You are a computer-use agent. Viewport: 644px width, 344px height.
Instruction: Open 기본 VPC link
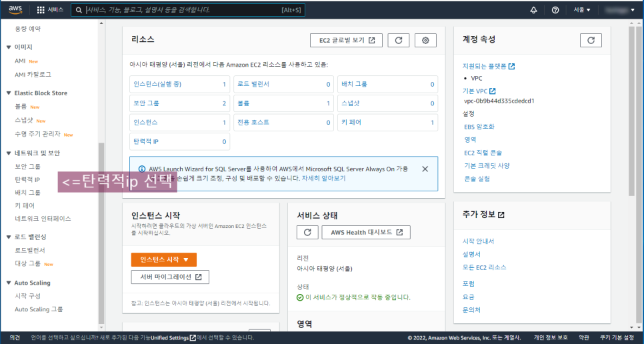479,91
